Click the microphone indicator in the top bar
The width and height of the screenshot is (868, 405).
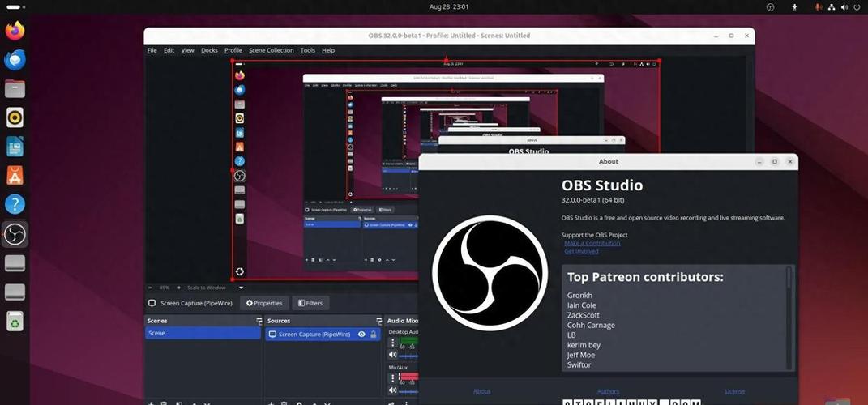(819, 7)
